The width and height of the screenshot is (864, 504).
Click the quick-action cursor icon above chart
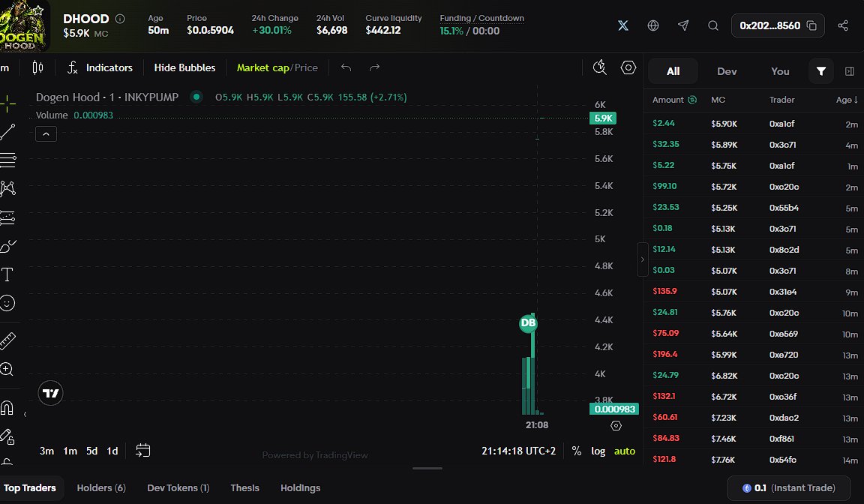(599, 67)
